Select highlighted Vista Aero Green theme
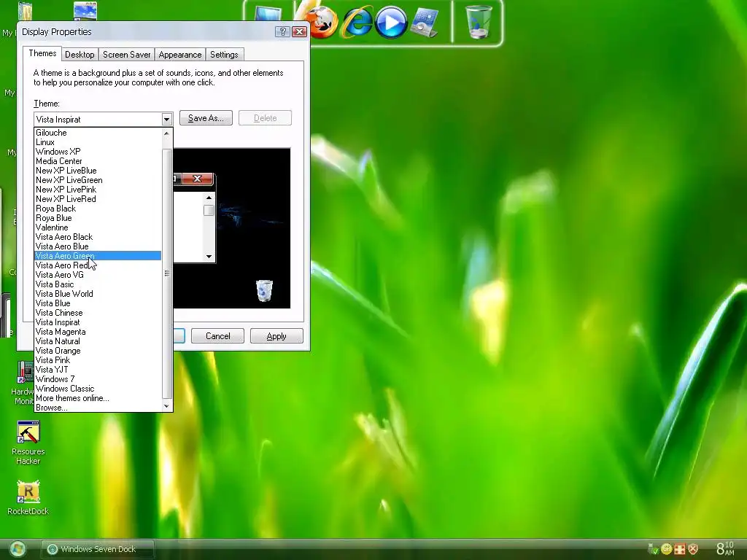 (x=98, y=256)
